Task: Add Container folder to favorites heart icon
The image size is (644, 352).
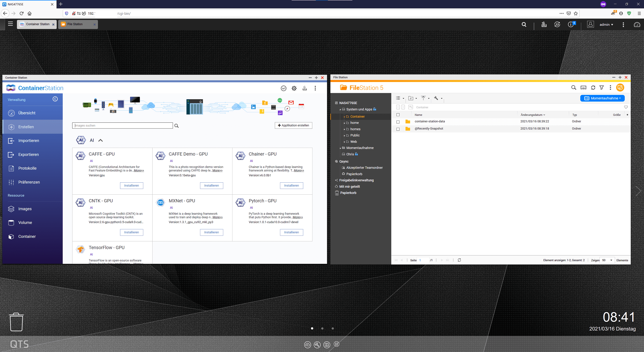Action: [626, 107]
